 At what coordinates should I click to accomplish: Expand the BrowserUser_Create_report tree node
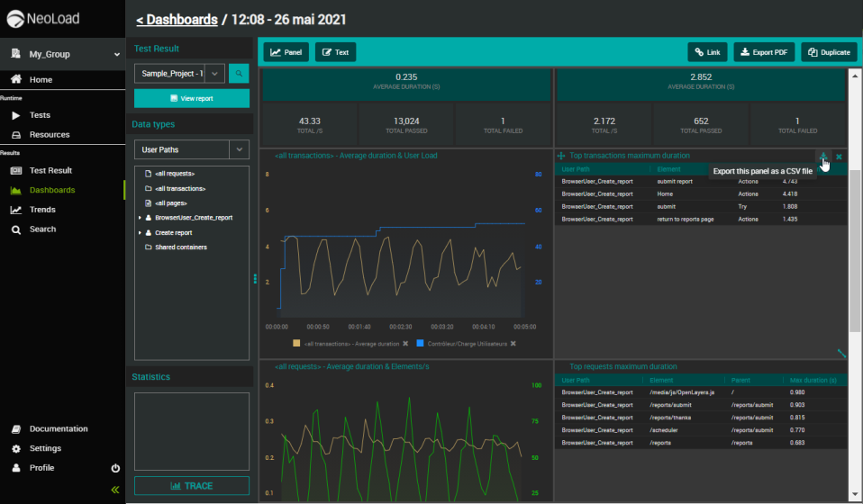tap(140, 218)
